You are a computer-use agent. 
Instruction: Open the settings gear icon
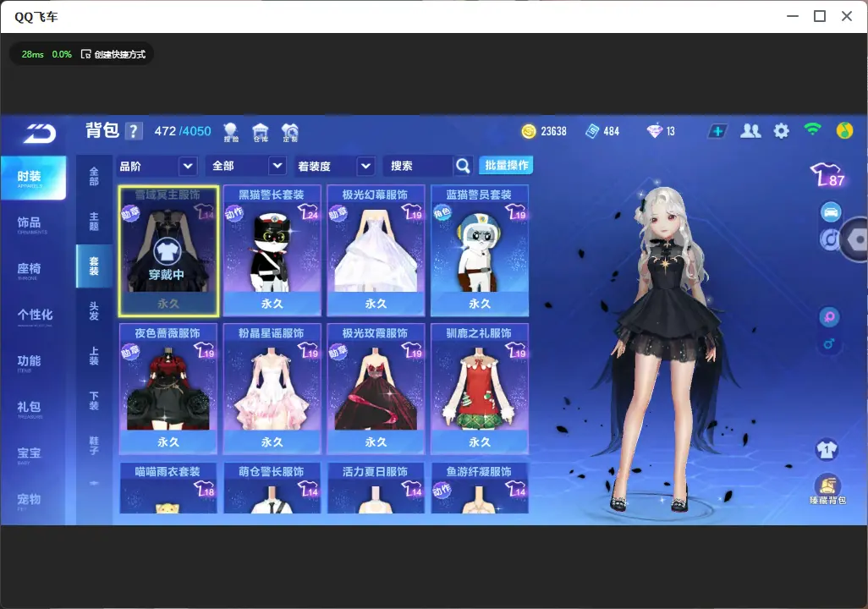coord(781,131)
